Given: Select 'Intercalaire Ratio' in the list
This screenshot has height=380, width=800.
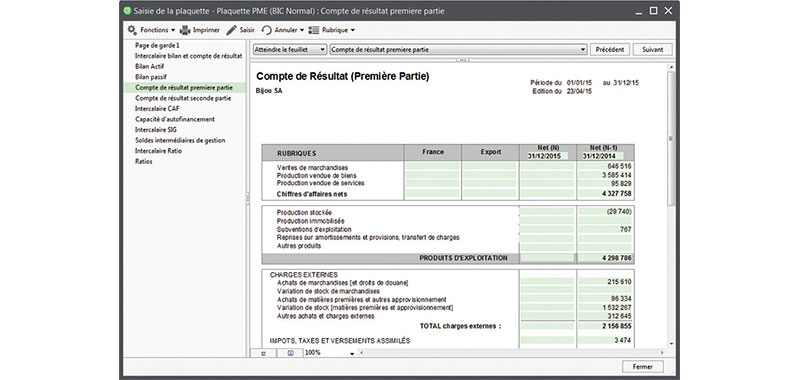Looking at the screenshot, I should [158, 151].
